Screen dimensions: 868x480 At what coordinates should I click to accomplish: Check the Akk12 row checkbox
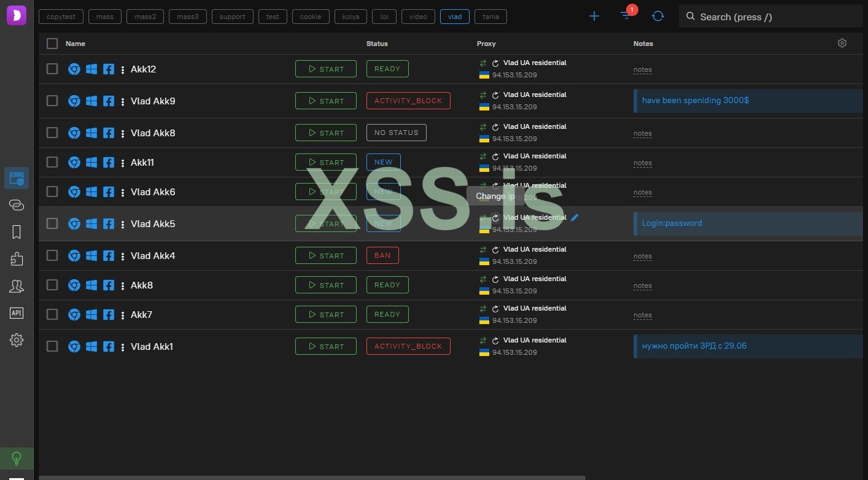[x=52, y=69]
